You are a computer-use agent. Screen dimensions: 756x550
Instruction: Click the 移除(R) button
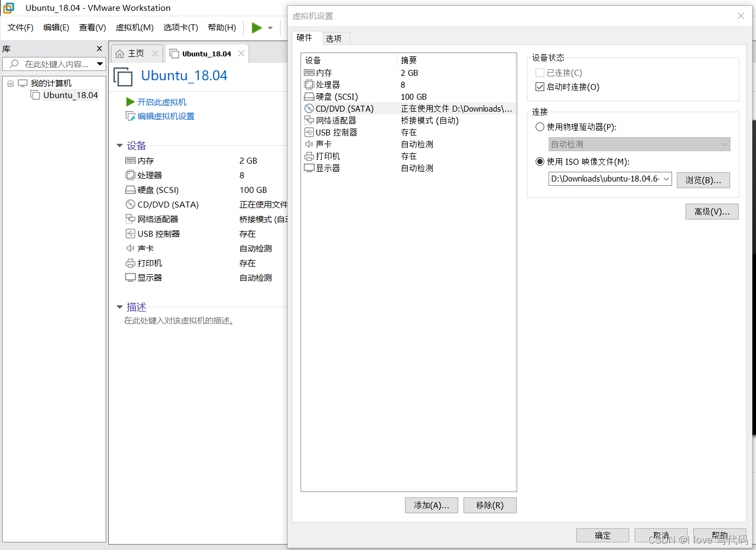tap(490, 505)
